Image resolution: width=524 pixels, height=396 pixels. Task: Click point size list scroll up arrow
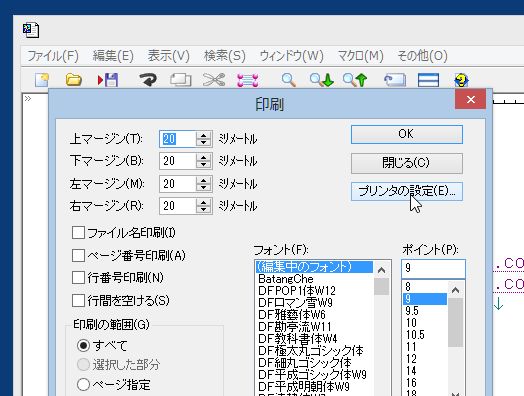[x=455, y=290]
